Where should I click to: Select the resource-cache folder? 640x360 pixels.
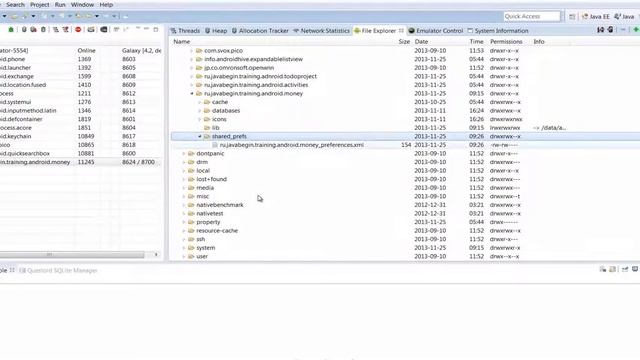(217, 231)
